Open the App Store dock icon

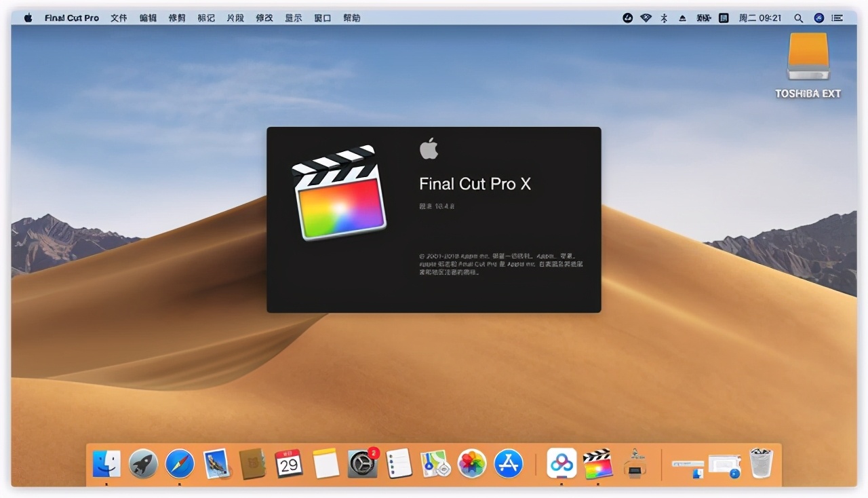[509, 463]
